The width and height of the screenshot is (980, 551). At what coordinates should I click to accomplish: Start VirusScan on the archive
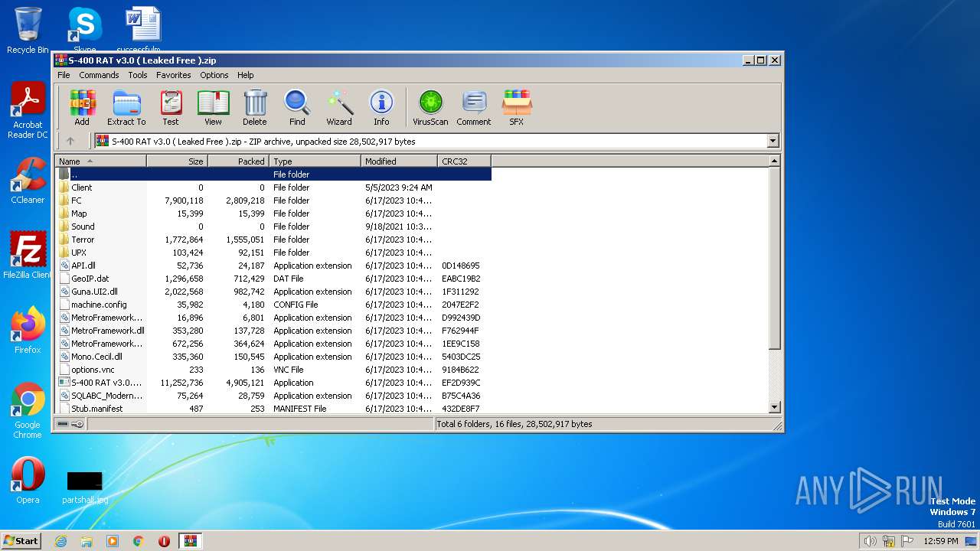430,108
